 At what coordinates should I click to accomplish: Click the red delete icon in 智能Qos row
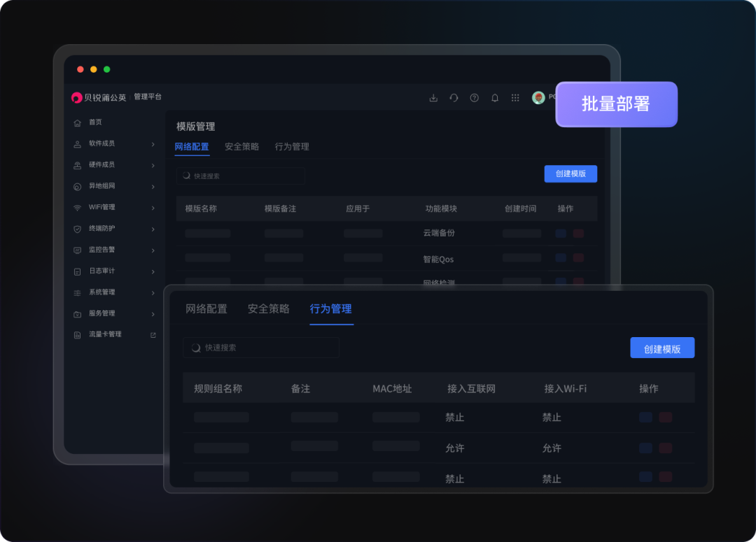[579, 258]
